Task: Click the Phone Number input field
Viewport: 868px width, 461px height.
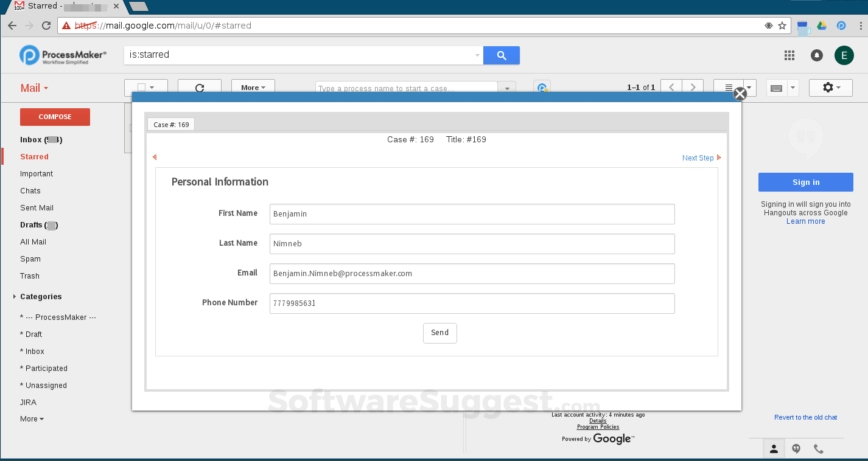Action: tap(472, 303)
